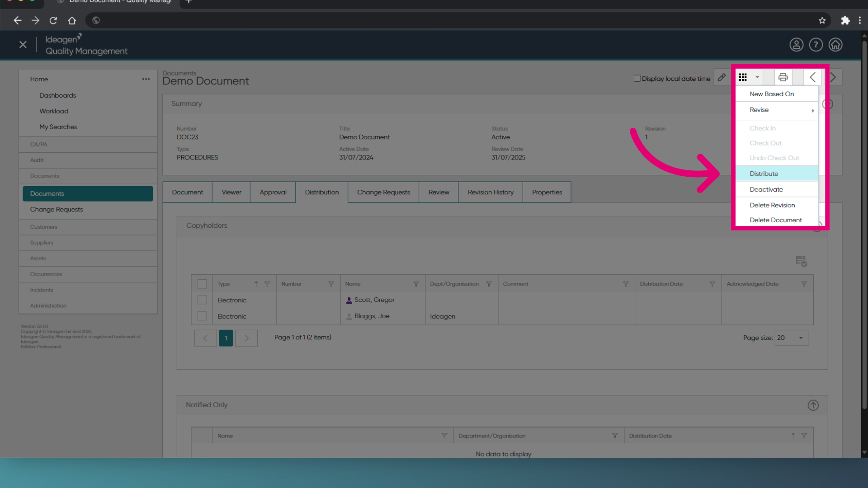Click page 1 pagination button
The image size is (868, 488).
[x=226, y=338]
